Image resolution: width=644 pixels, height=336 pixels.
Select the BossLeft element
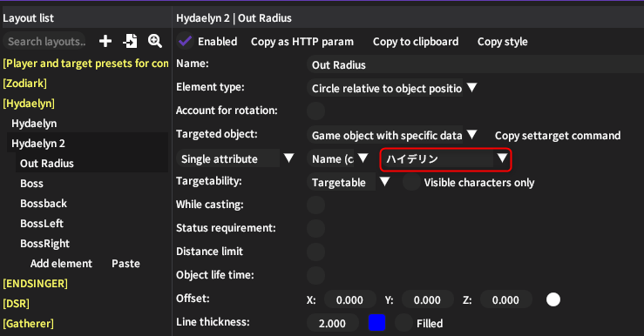[42, 224]
